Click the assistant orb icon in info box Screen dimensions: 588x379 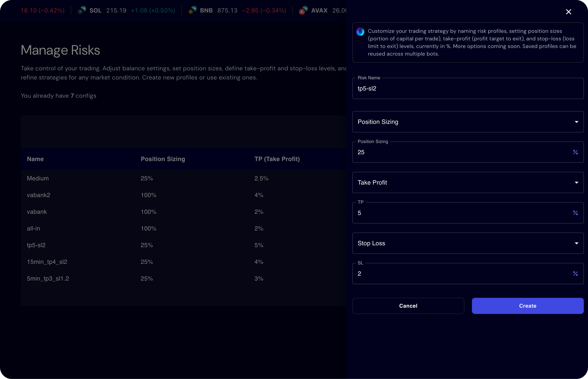(360, 32)
